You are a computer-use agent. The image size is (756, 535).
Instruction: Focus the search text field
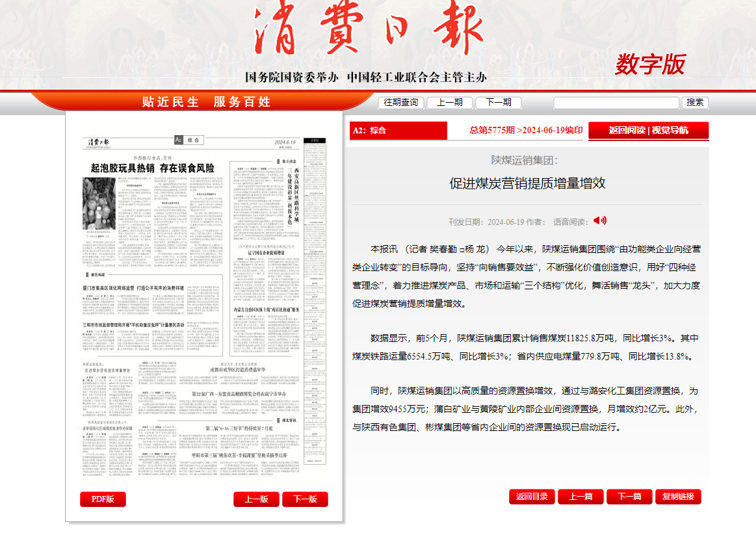[616, 103]
